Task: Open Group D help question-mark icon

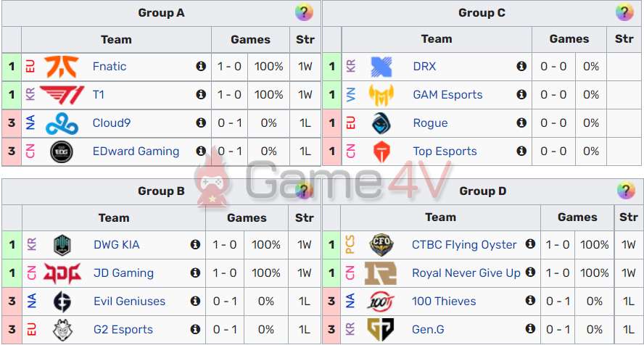Action: point(626,191)
